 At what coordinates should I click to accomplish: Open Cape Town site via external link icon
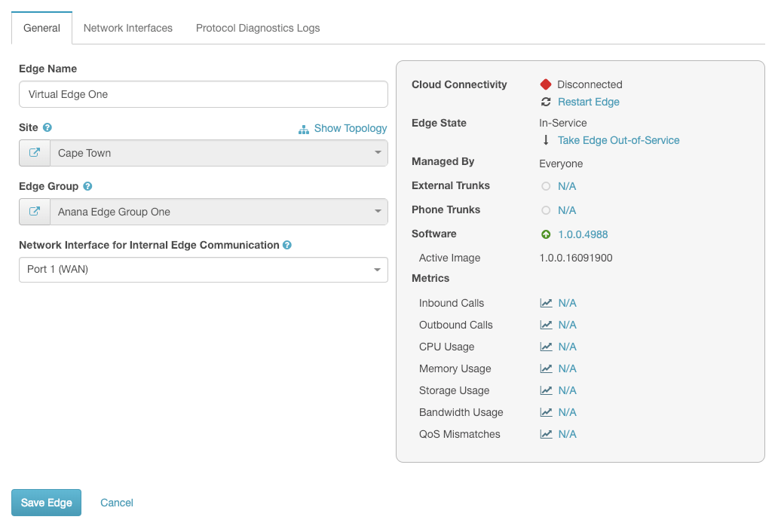pos(35,153)
